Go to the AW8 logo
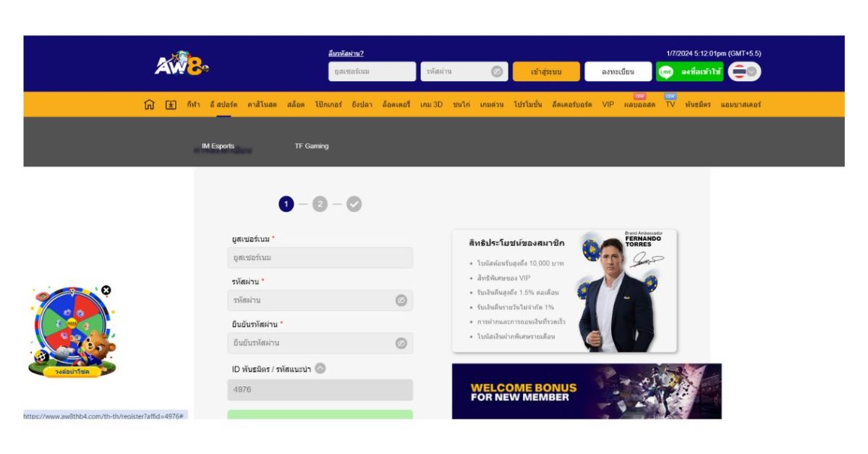The image size is (868, 454). pyautogui.click(x=182, y=64)
